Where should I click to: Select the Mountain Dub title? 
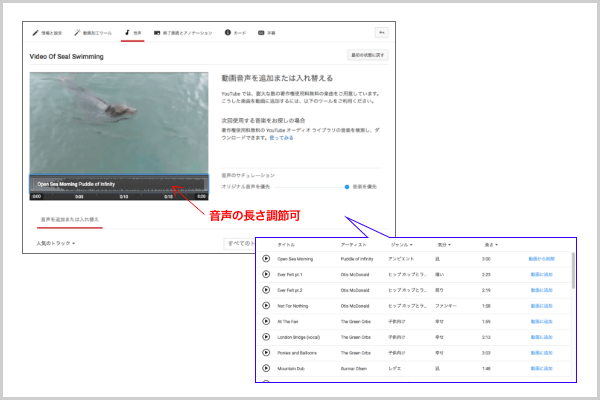tap(291, 369)
